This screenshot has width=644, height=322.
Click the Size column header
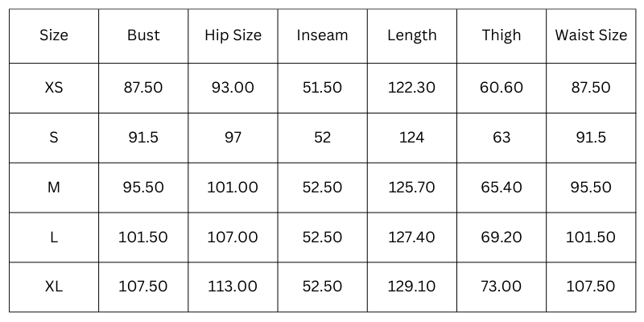coord(54,35)
